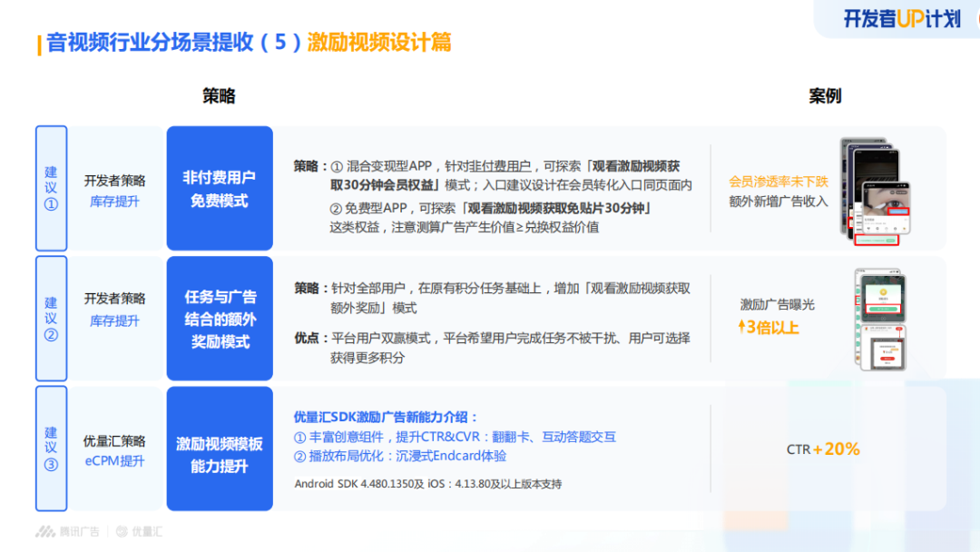Screen dimensions: 980x552
Task: Select the 建议③ label box
Action: coord(51,448)
